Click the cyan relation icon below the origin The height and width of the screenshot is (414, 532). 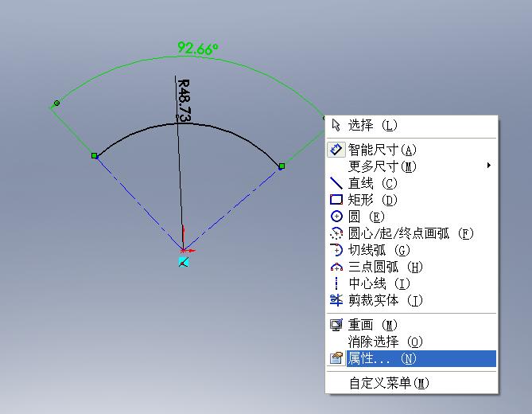[183, 262]
